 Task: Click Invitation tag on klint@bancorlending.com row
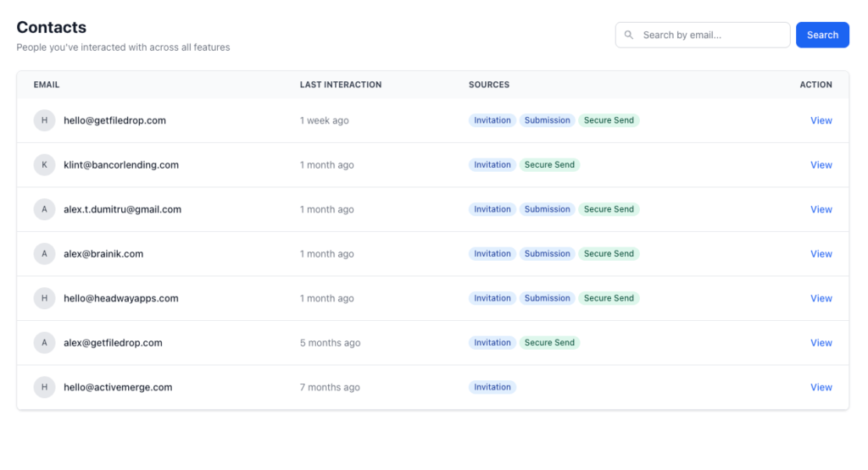492,165
